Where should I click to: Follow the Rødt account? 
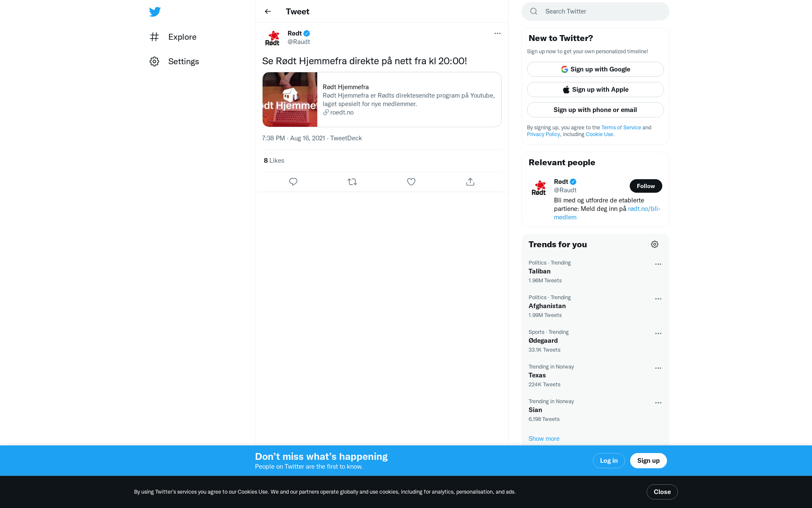point(646,186)
